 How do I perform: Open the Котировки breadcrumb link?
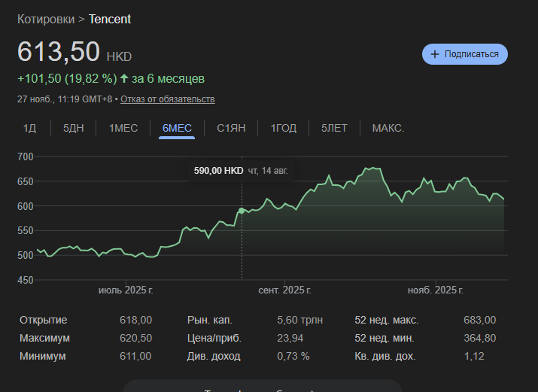(x=46, y=19)
